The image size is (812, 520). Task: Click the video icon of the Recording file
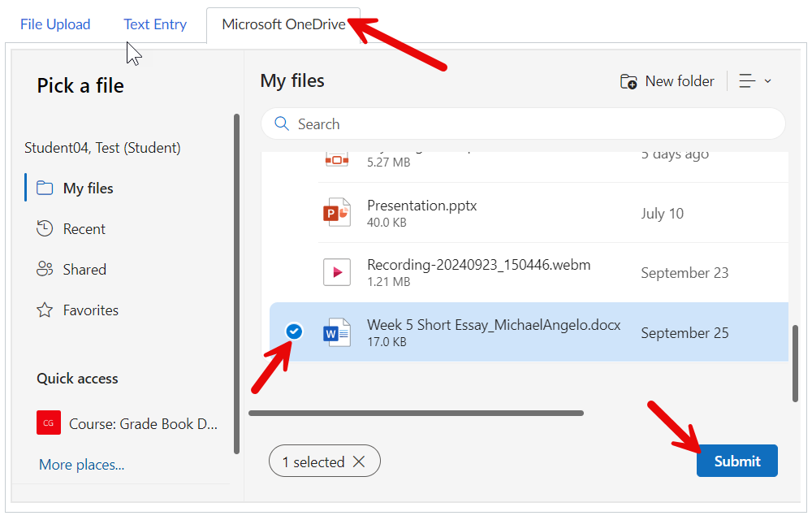[337, 272]
